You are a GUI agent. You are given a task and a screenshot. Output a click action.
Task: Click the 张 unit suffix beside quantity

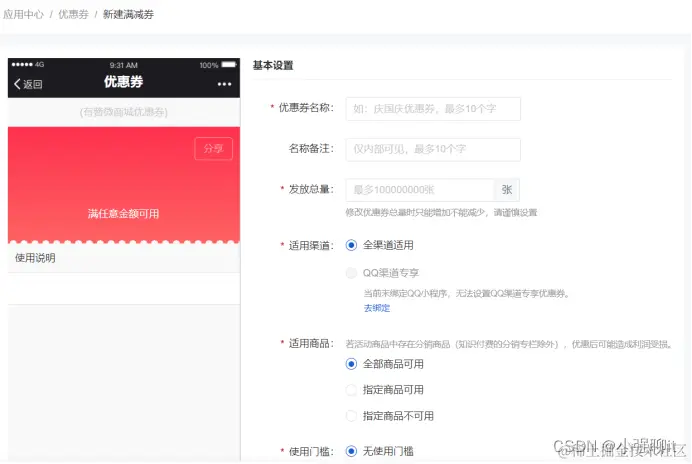pyautogui.click(x=507, y=190)
